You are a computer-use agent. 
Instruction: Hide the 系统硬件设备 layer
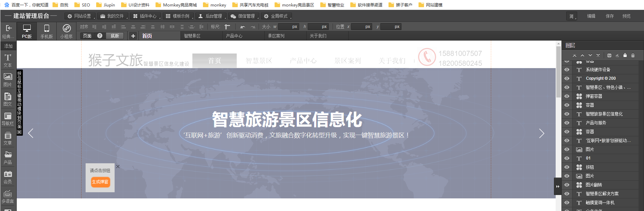[x=567, y=70]
